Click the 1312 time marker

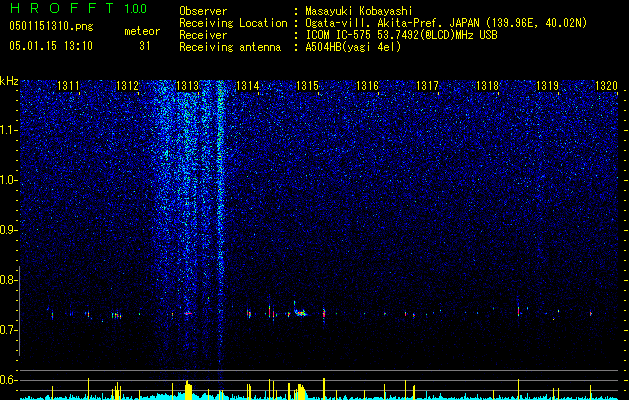click(128, 85)
